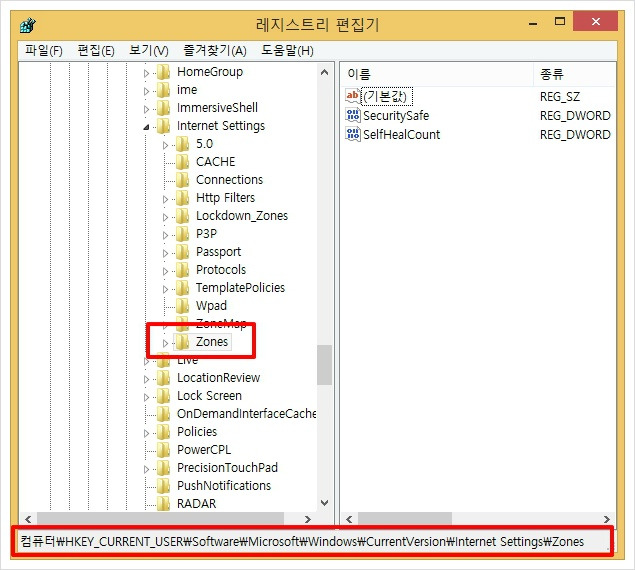Select the Wpad folder icon

pos(183,306)
